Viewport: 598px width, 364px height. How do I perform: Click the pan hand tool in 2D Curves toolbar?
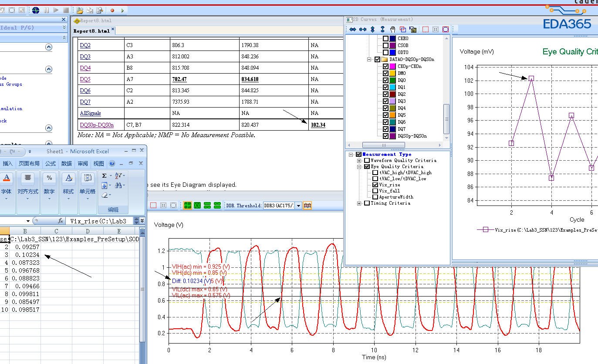pos(392,29)
